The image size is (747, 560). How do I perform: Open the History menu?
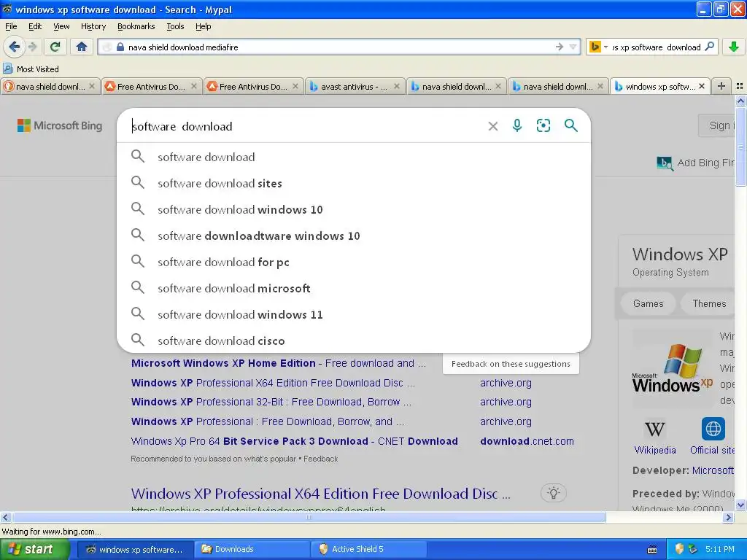93,26
